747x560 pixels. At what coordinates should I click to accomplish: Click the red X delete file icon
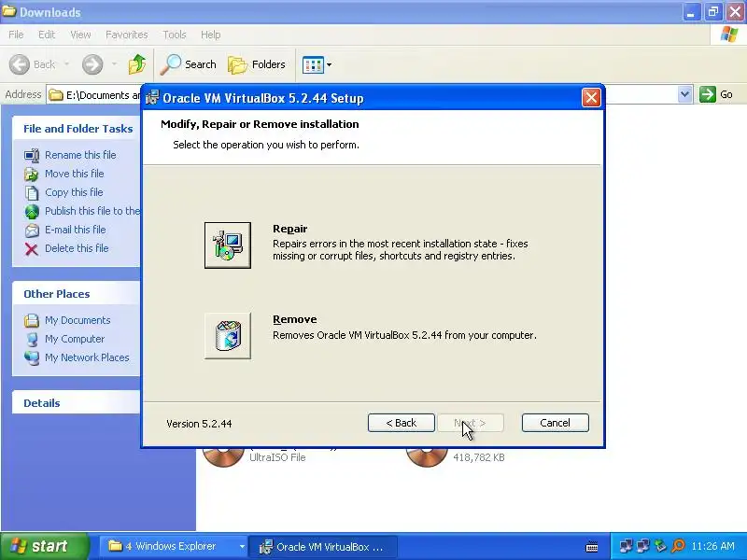coord(32,249)
